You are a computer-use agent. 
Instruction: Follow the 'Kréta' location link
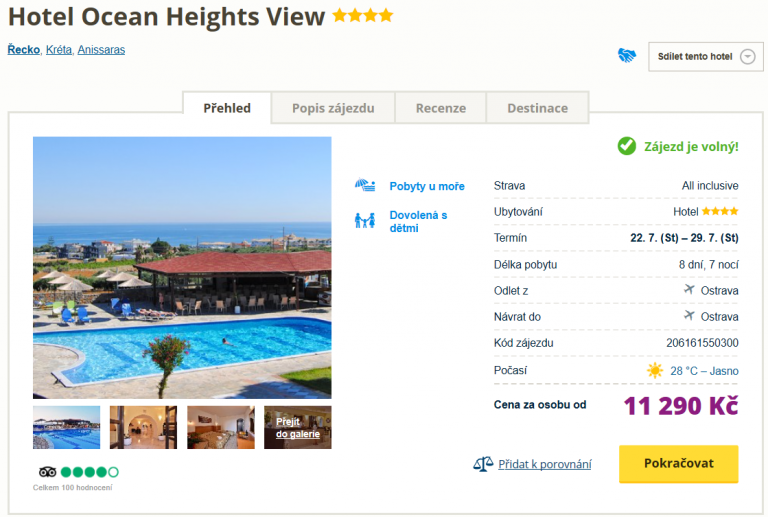tap(59, 50)
